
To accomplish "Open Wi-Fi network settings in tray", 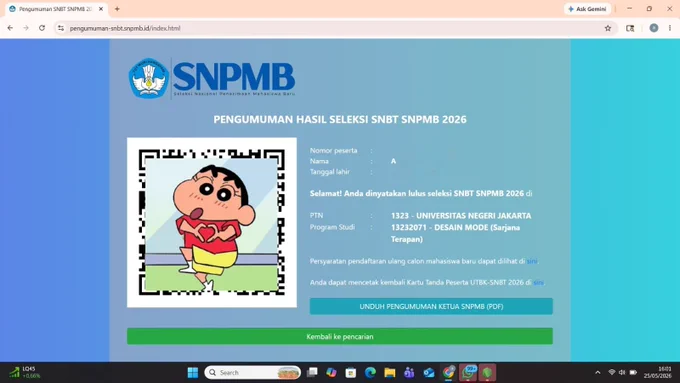I will pyautogui.click(x=611, y=373).
